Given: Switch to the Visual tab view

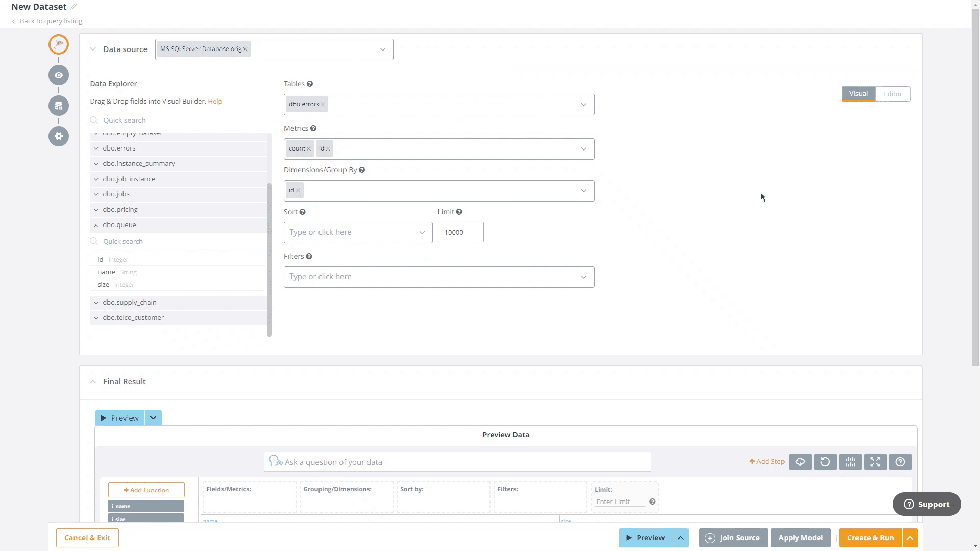Looking at the screenshot, I should 859,93.
